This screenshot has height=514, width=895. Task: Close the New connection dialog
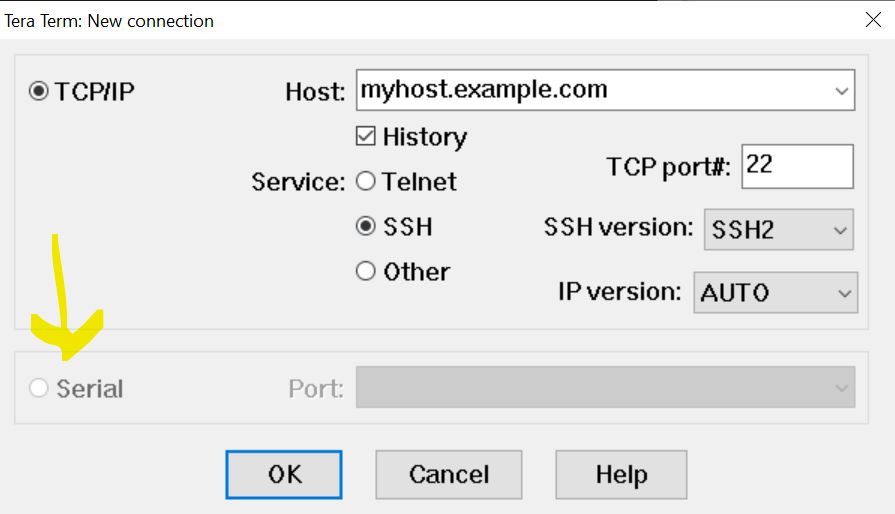[873, 20]
